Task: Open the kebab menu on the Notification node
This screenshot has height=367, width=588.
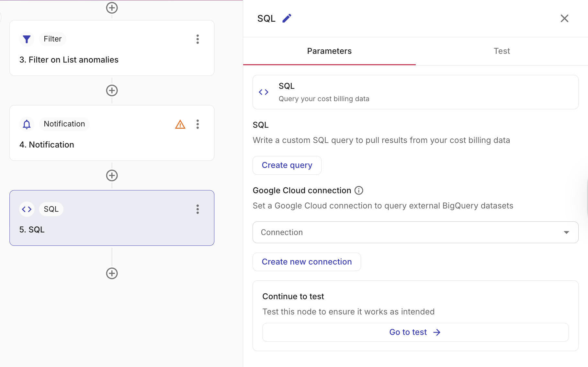Action: 198,124
